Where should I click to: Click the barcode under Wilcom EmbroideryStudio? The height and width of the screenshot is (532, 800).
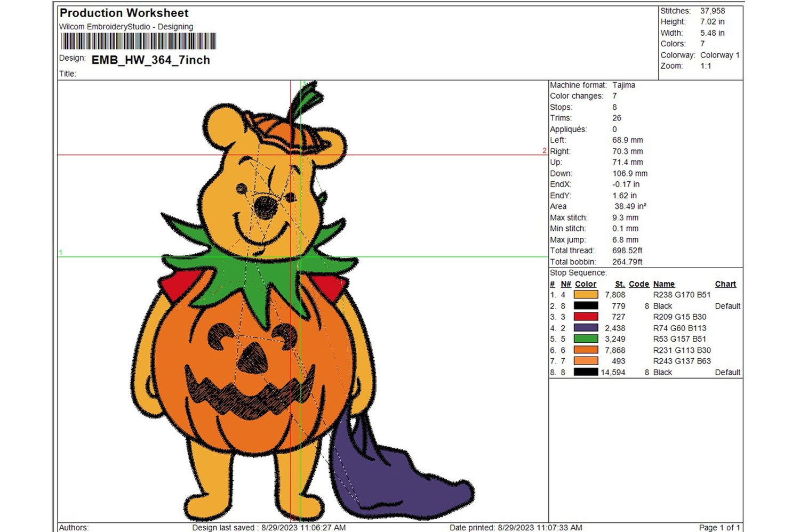coord(139,41)
